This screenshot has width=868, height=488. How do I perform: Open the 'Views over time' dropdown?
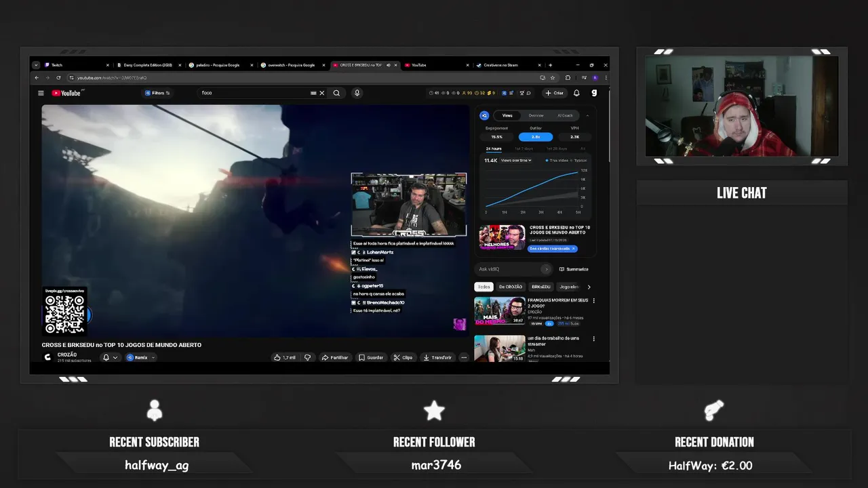pos(517,161)
